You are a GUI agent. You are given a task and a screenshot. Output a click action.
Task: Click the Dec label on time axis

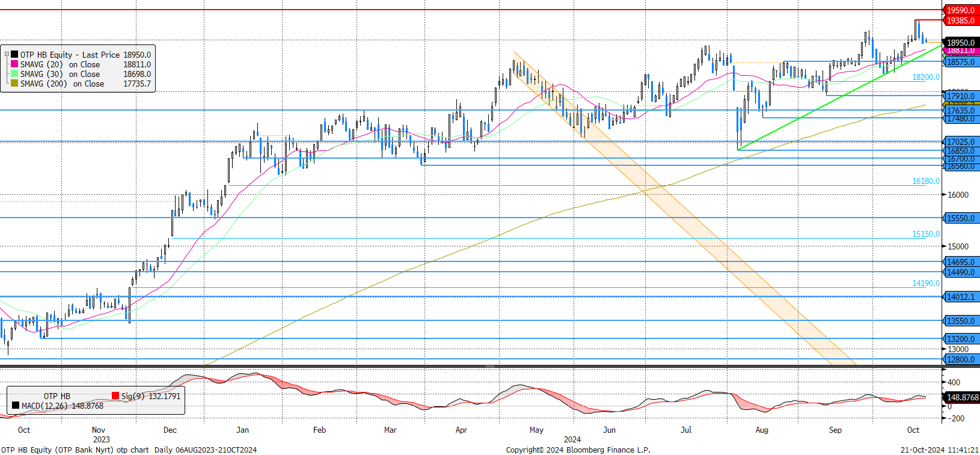[170, 430]
